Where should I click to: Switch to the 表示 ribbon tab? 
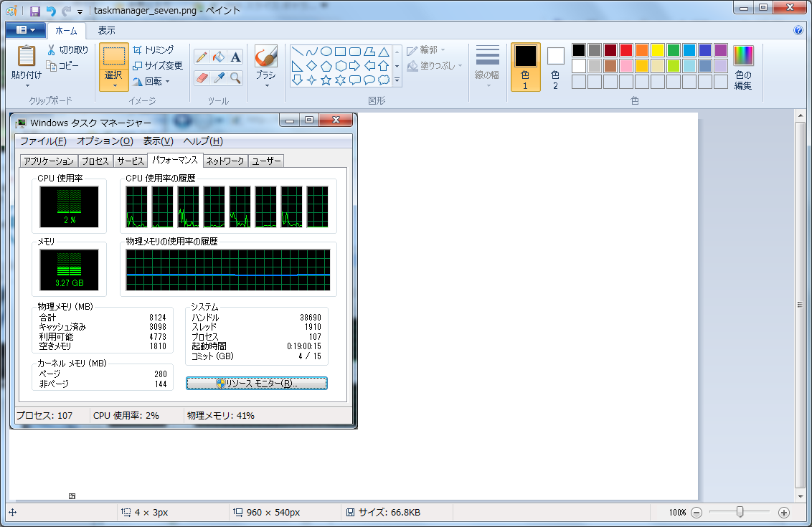(x=107, y=31)
